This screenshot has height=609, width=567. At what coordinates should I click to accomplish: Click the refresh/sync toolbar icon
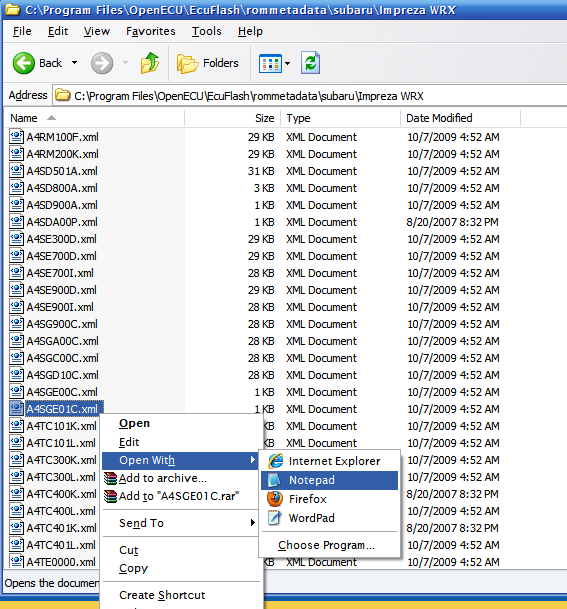(x=310, y=63)
